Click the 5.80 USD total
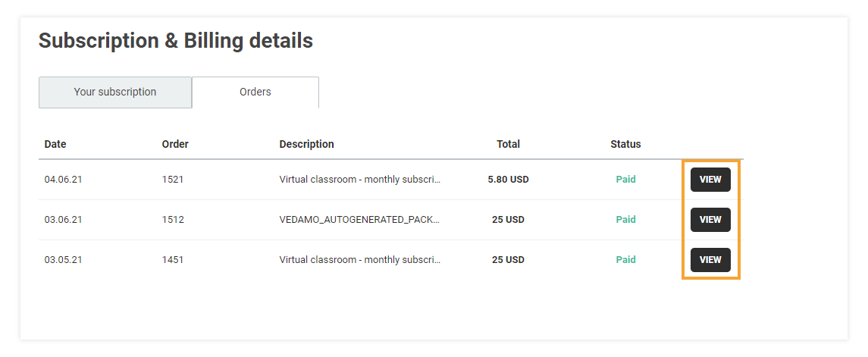 coord(508,180)
